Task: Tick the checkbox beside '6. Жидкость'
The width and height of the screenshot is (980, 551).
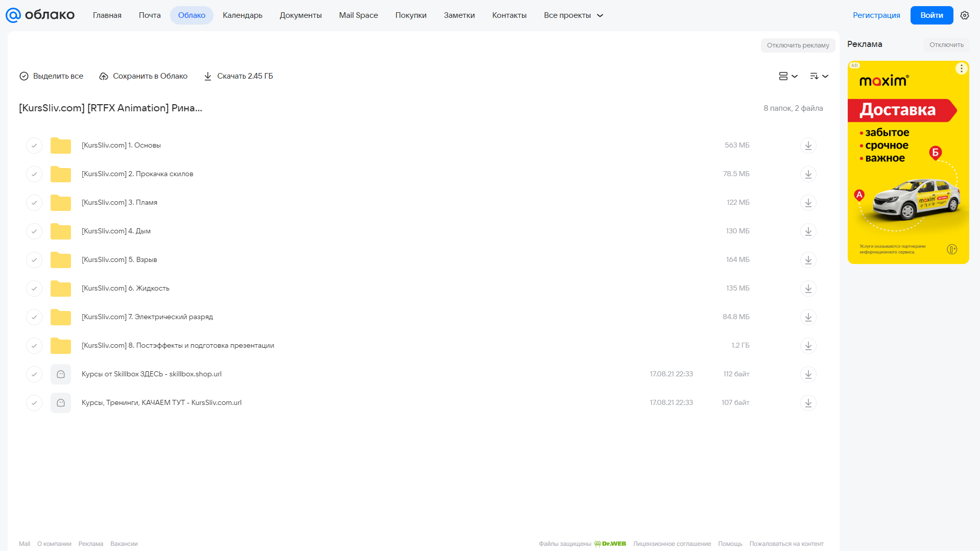Action: pos(34,289)
